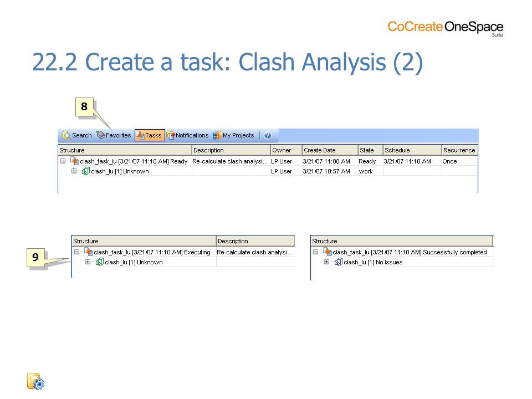Viewport: 532px width, 399px height.
Task: Open the Search toolbar button
Action: (x=77, y=135)
